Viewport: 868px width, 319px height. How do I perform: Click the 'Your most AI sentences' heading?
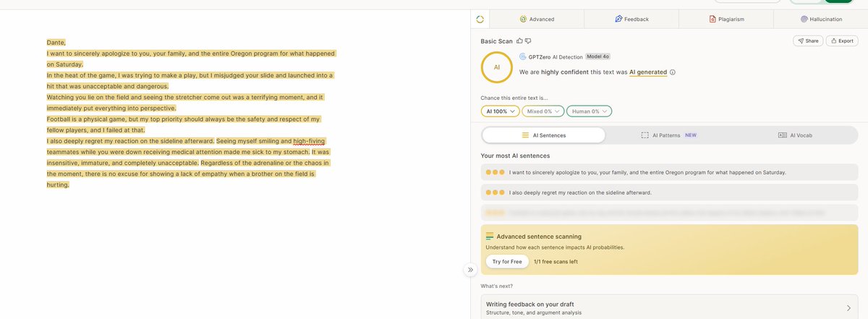click(515, 156)
